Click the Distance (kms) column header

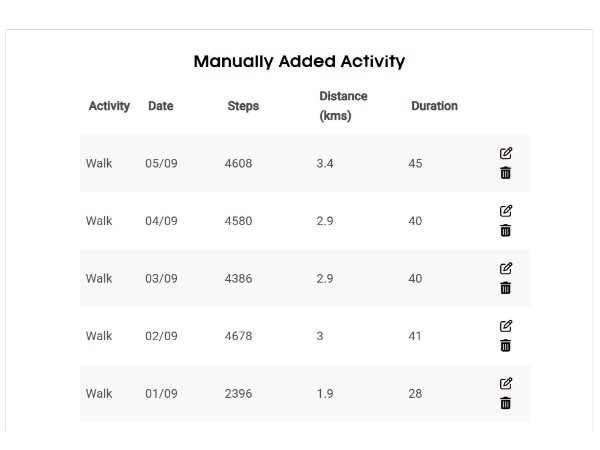point(343,106)
